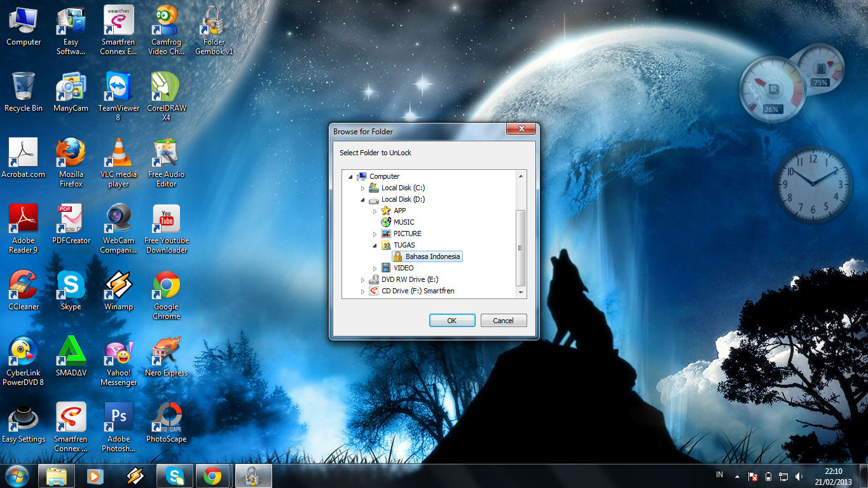Screen dimensions: 868x488
Task: Launch Acrobat.com from the desktop
Action: [x=24, y=158]
